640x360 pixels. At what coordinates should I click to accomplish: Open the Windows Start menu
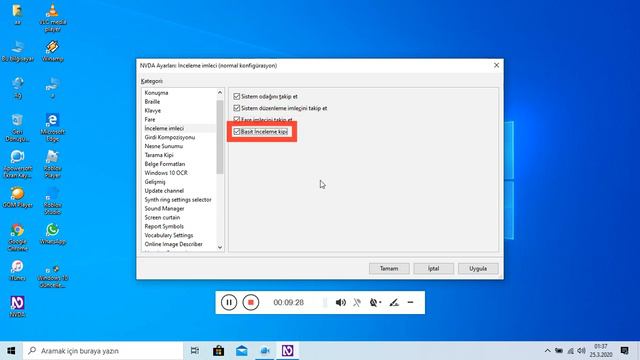11,351
